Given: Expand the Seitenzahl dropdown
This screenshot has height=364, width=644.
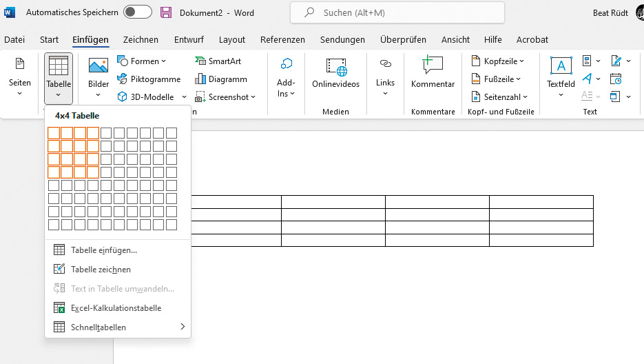Looking at the screenshot, I should 500,97.
